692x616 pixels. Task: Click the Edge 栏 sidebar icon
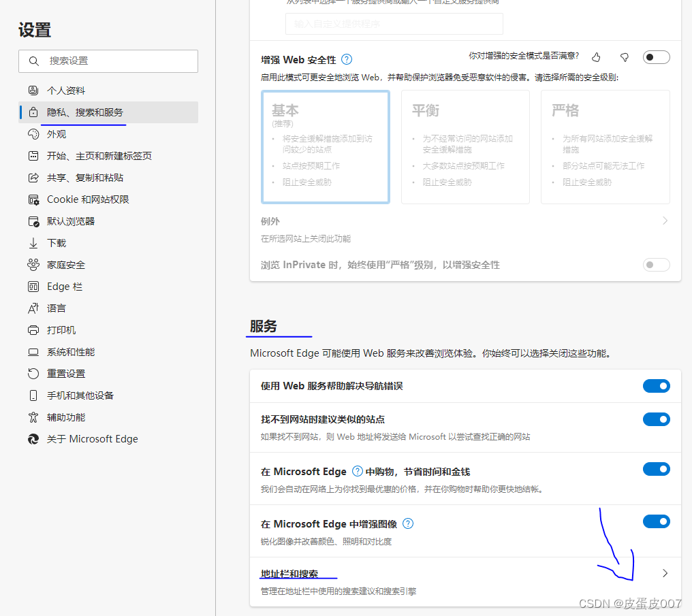click(33, 287)
